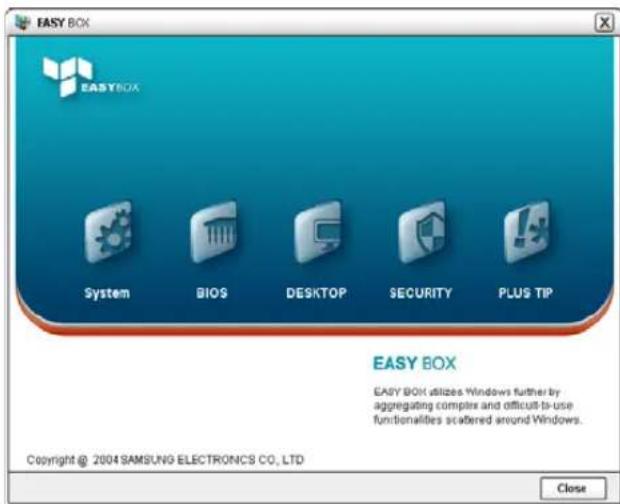Screen dimensions: 620x504
Task: Click the EASY BOX window title text
Action: (x=63, y=23)
